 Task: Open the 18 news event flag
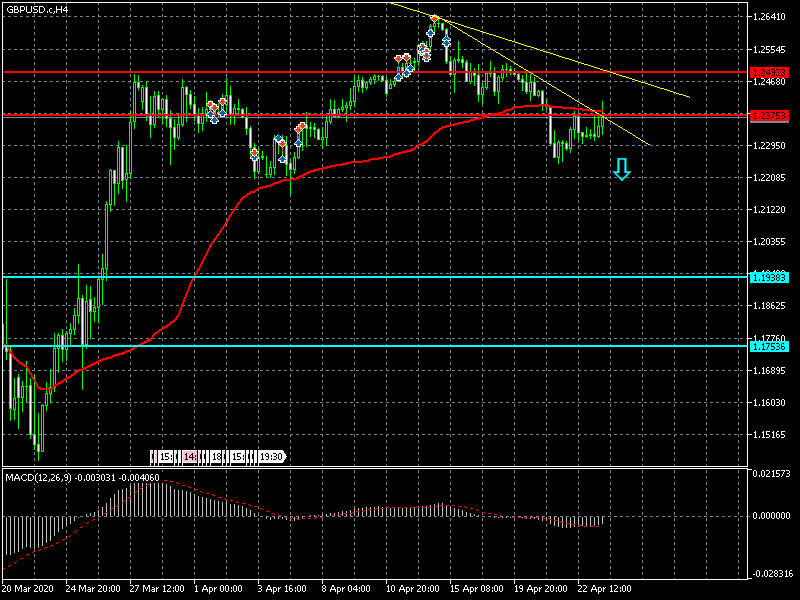[x=216, y=457]
